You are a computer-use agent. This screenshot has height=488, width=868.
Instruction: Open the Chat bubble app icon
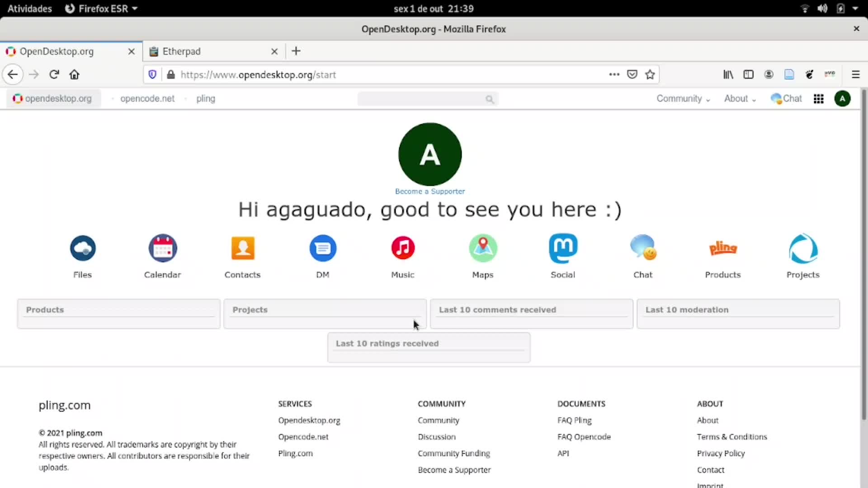[x=643, y=248]
